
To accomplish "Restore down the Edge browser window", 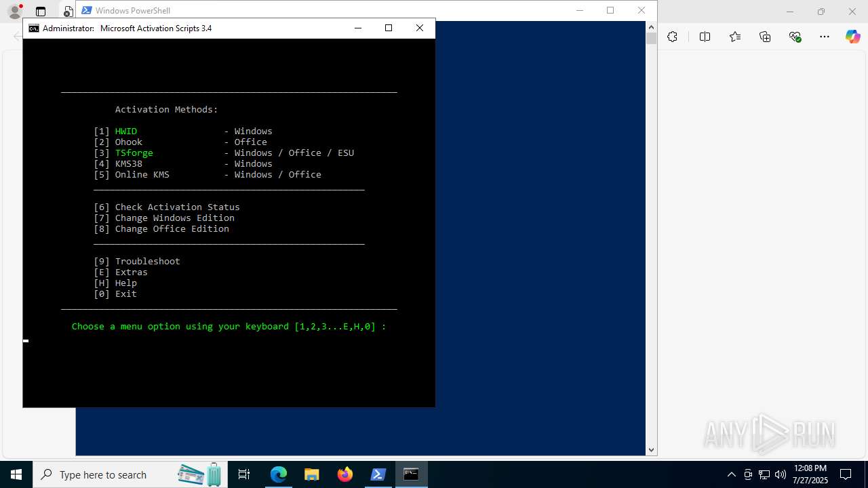I will pos(821,12).
